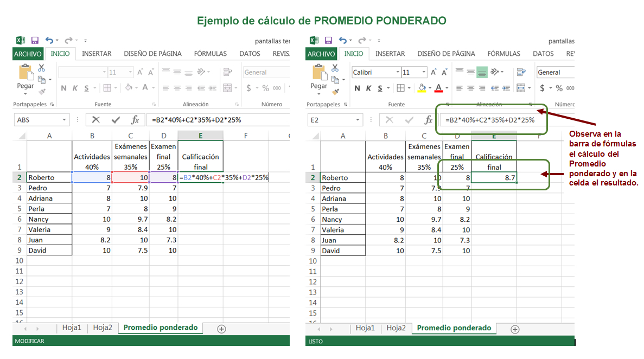The height and width of the screenshot is (359, 644).
Task: Click Undo arrow in left Excel window
Action: coord(49,40)
